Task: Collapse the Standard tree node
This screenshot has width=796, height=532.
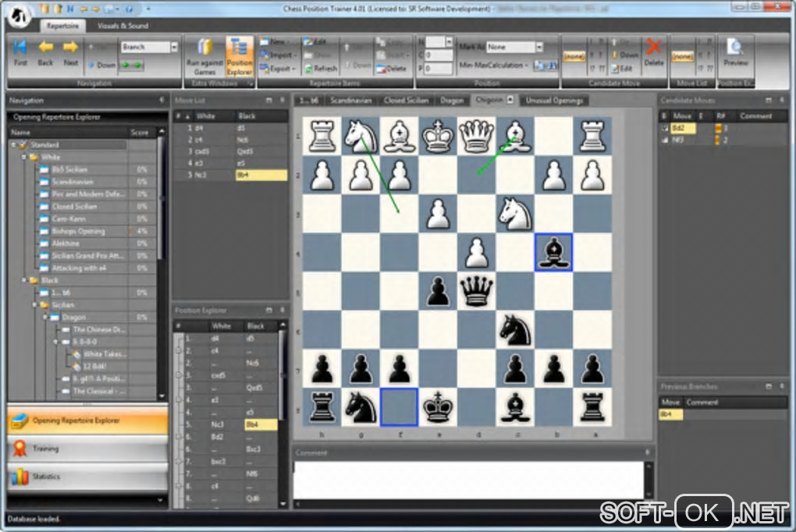Action: coord(14,144)
